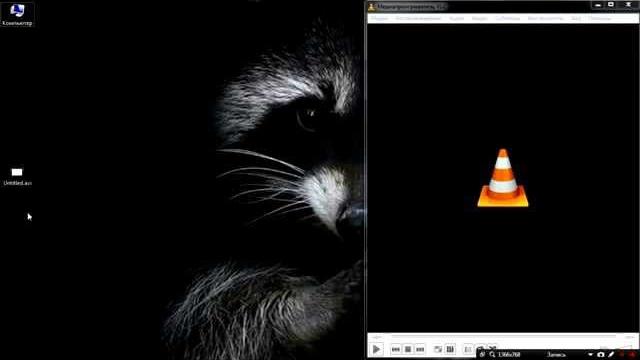Select the Untitled.au3 file on desktop

point(17,176)
